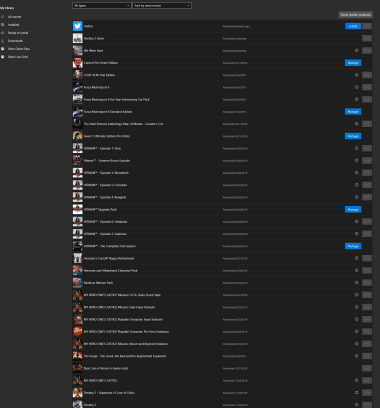
Task: Click the small action icon in the HITMAN Episode 6 Hokkaido row
Action: tap(357, 222)
